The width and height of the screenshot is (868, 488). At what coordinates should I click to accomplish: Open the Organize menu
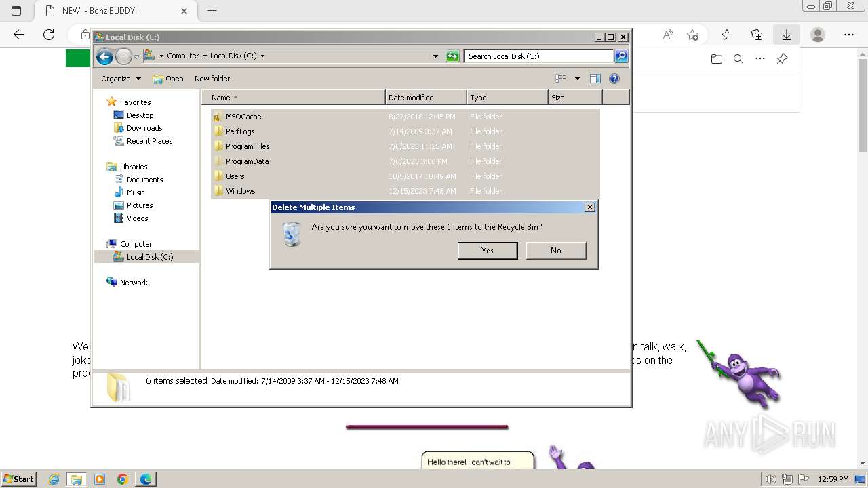[x=121, y=79]
